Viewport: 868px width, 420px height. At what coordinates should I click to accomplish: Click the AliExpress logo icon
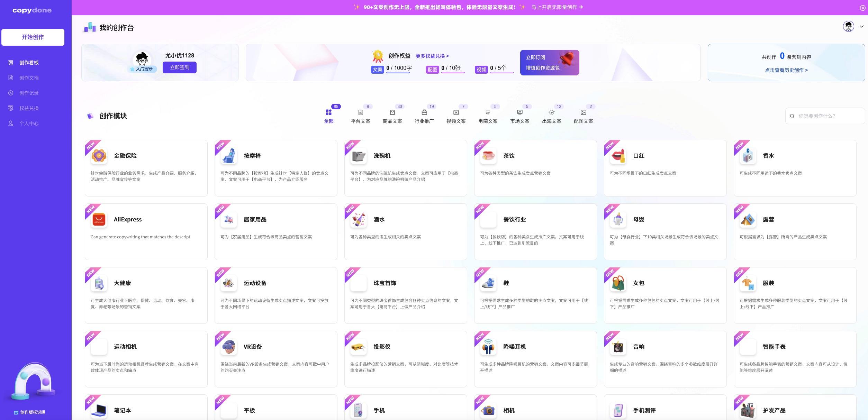[99, 220]
